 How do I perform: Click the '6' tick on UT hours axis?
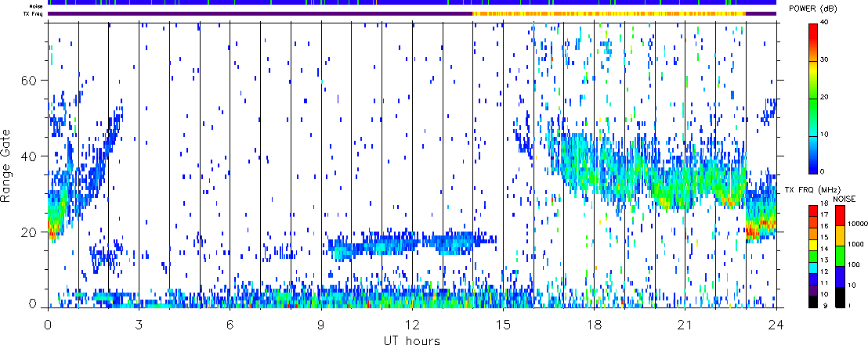pos(230,324)
